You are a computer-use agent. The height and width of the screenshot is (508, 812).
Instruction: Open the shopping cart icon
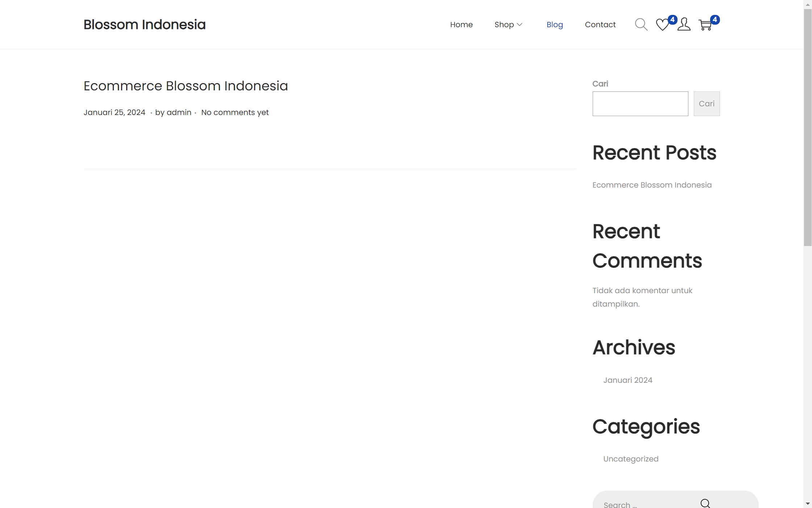tap(705, 25)
